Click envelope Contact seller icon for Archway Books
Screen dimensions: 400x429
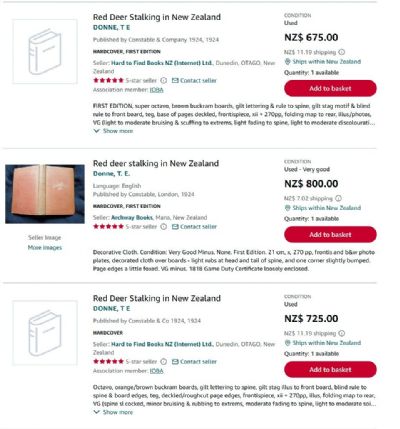[175, 227]
